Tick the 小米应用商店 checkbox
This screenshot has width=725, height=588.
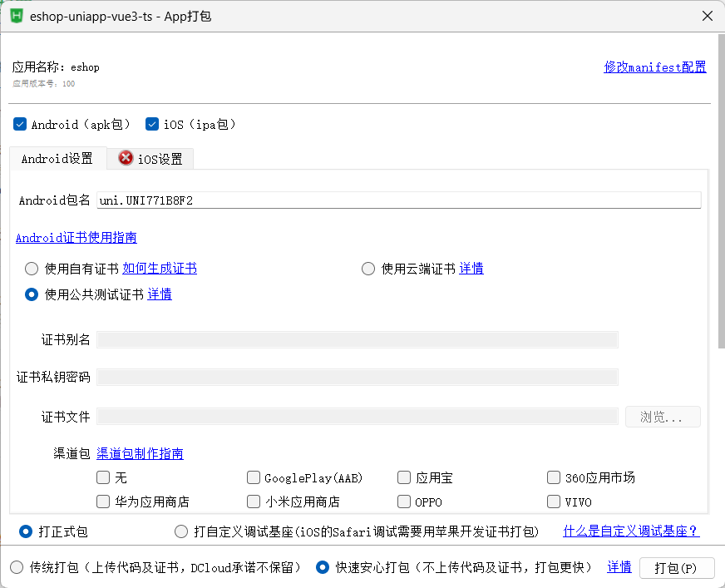click(x=254, y=502)
